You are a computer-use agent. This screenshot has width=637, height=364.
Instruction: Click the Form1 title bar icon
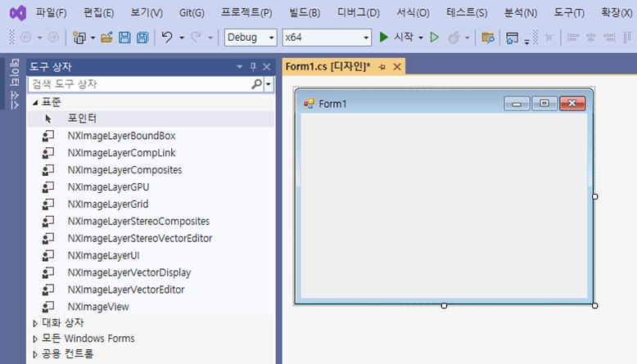(309, 104)
